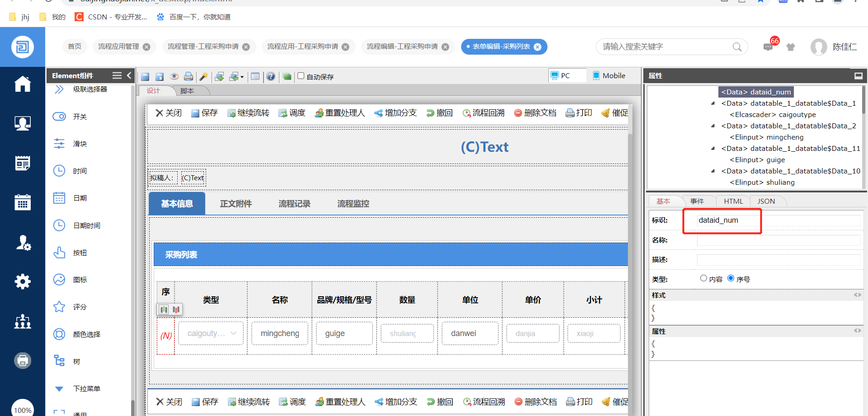The width and height of the screenshot is (868, 416).
Task: Enable the 自动保存 checkbox
Action: [301, 76]
